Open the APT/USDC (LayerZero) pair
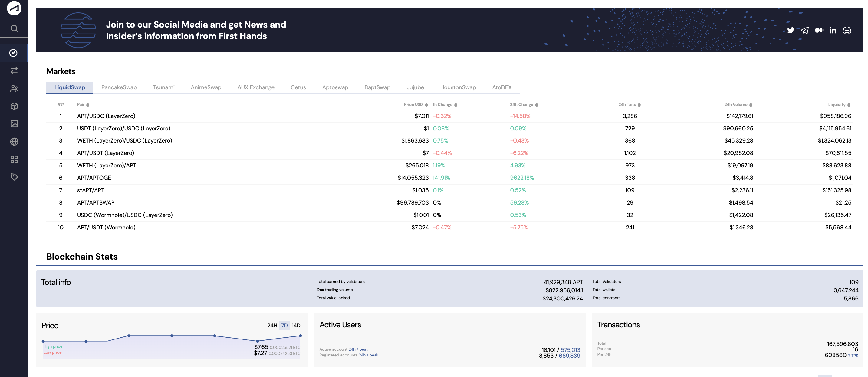The image size is (868, 377). point(106,116)
